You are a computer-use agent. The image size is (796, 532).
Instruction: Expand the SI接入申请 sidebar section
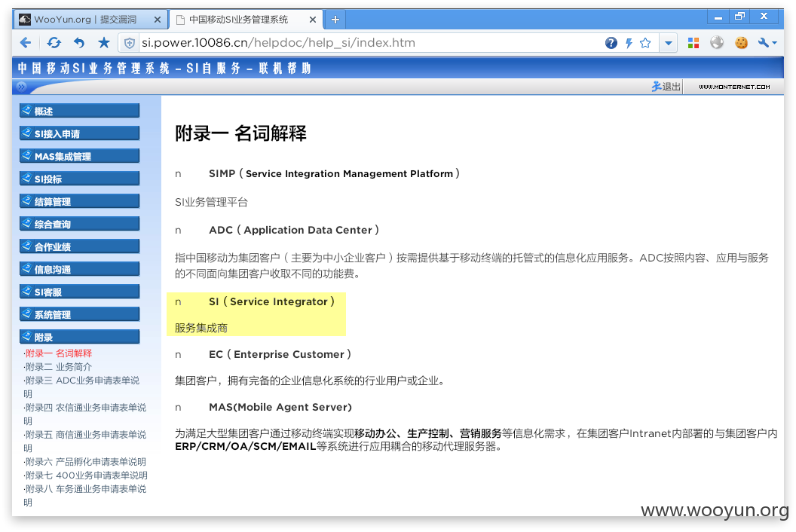click(x=80, y=133)
